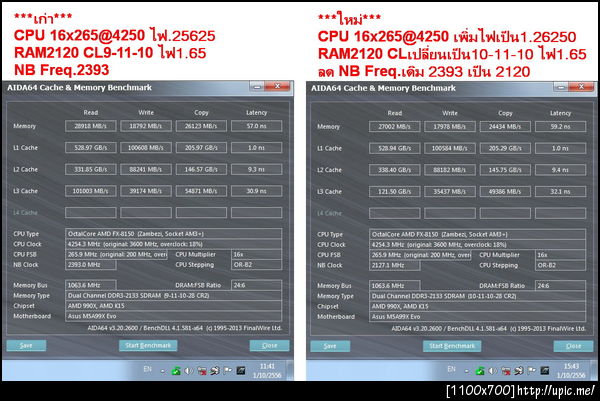Viewport: 600px width, 401px height.
Task: Click Memory Copy value 24434 MB/s
Action: coord(505,127)
